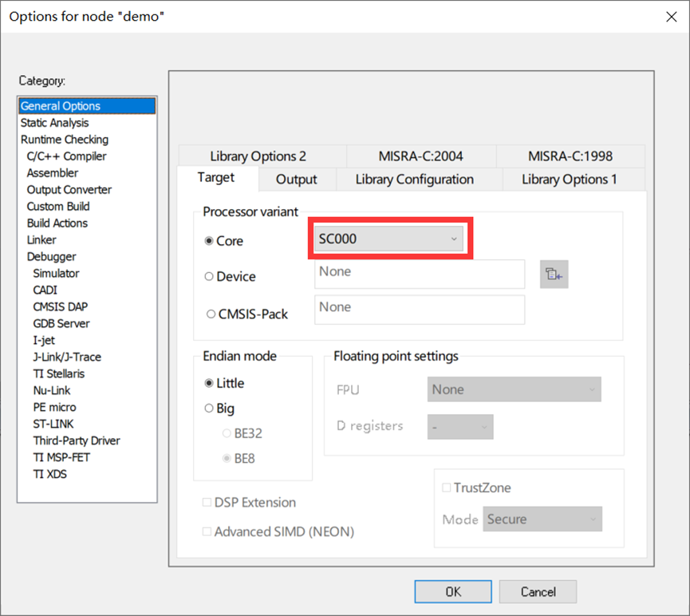This screenshot has height=616, width=690.
Task: Switch to MISRA-C:2004 tab
Action: click(420, 156)
